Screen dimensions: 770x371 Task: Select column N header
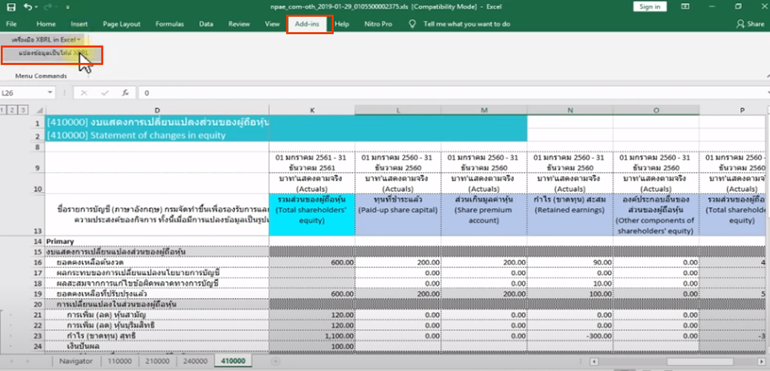click(570, 110)
